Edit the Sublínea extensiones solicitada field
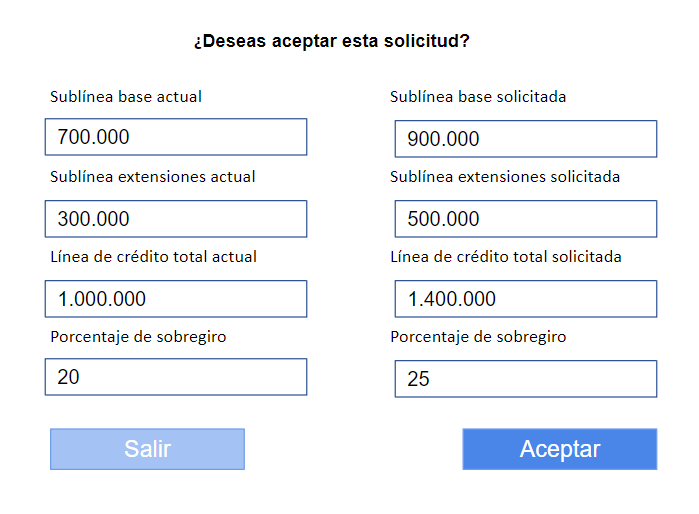Image resolution: width=699 pixels, height=514 pixels. coord(526,219)
